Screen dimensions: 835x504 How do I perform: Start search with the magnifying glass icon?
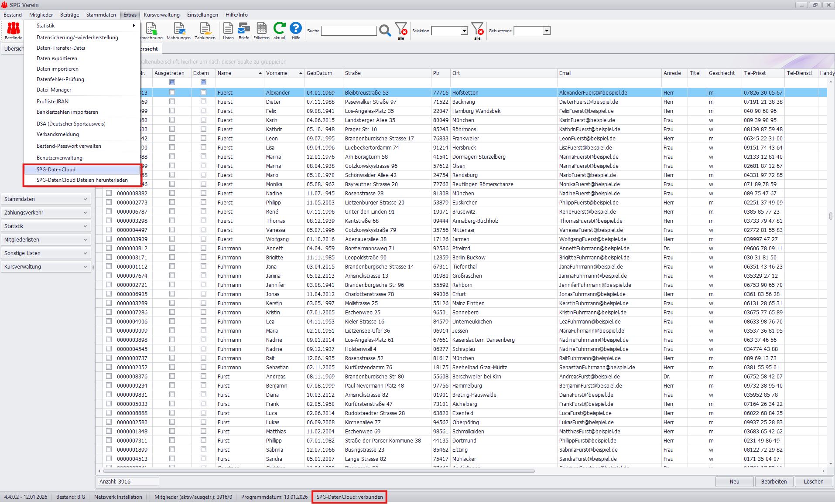click(385, 31)
